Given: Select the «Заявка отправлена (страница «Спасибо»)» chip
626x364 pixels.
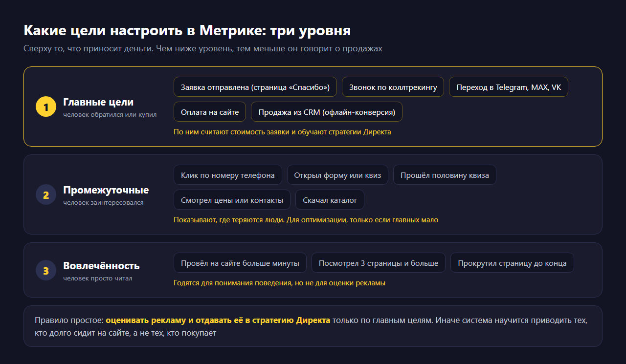Looking at the screenshot, I should pos(255,87).
